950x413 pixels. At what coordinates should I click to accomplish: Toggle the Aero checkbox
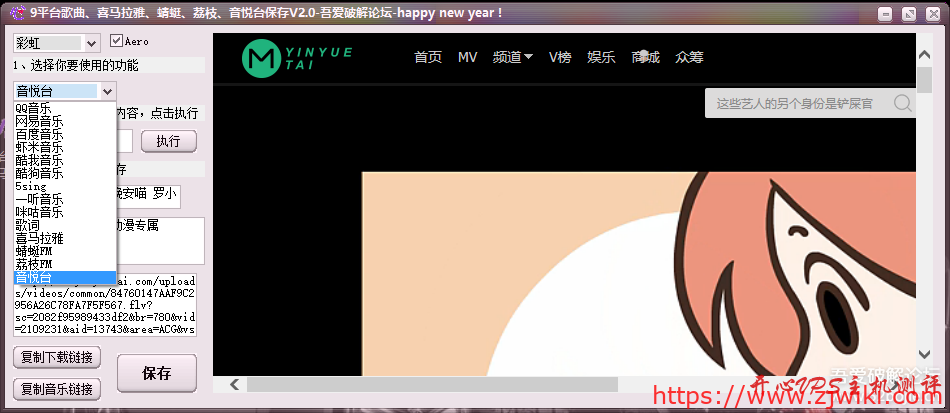pos(117,41)
